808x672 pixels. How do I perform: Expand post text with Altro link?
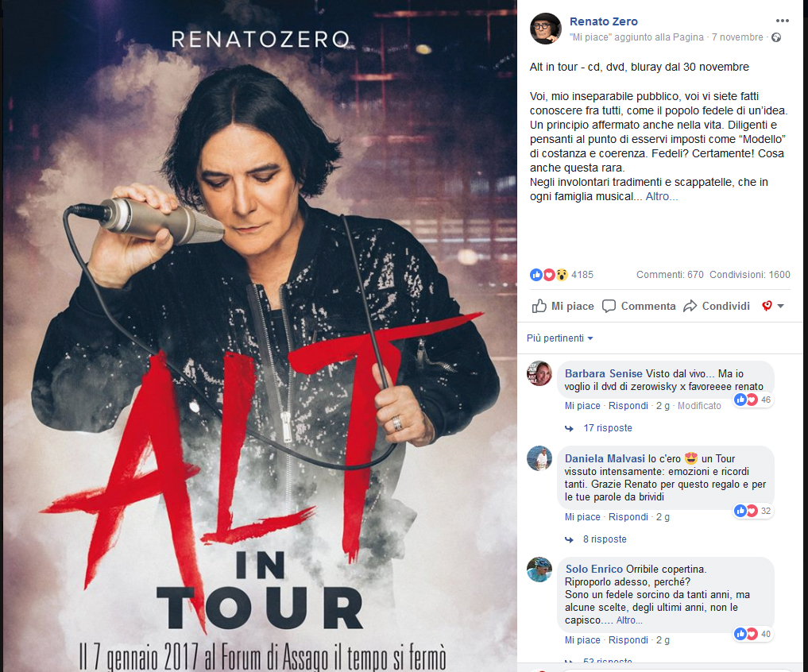coord(662,196)
